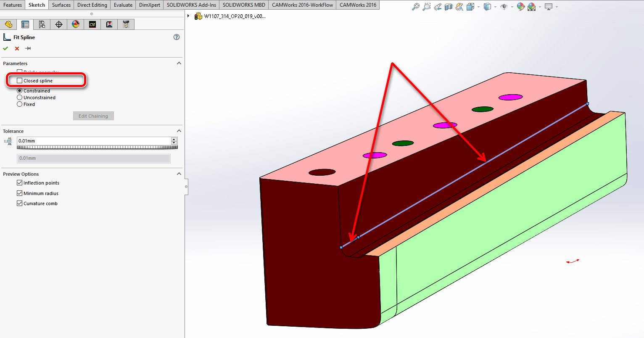This screenshot has height=338, width=644.
Task: Disable the Inflection points checkbox
Action: [x=20, y=183]
